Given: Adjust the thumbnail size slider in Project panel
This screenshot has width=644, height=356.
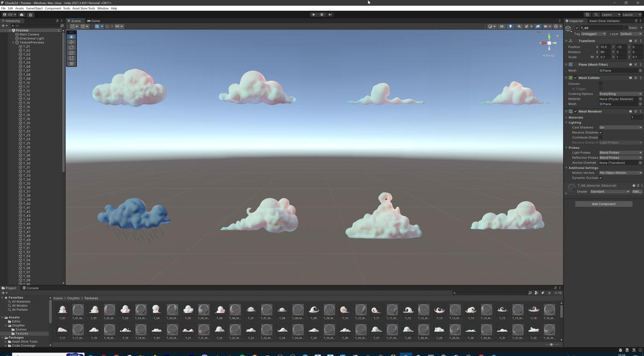Looking at the screenshot, I should [552, 344].
